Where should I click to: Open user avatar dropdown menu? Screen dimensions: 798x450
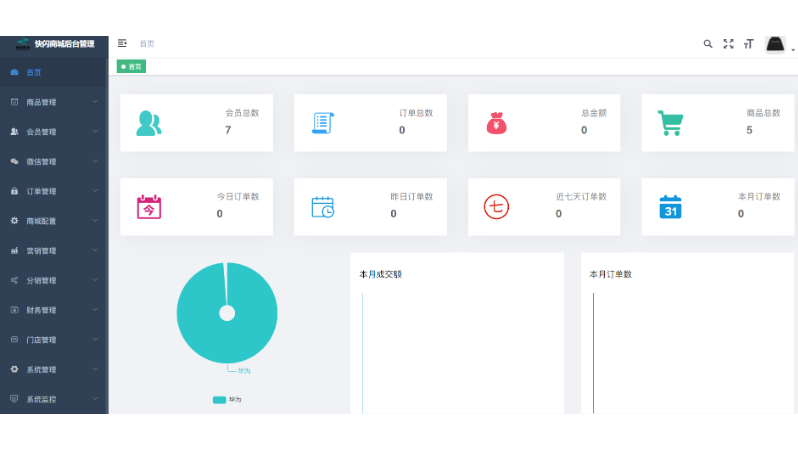777,45
